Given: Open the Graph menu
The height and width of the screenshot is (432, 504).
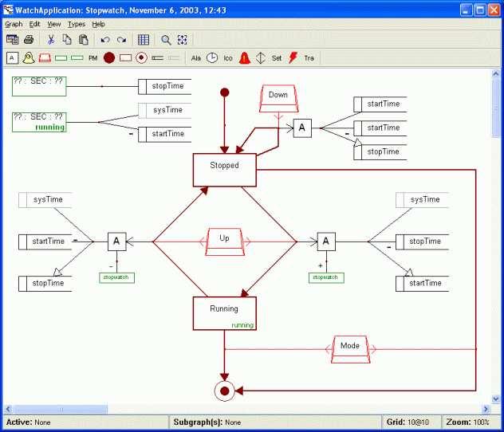Looking at the screenshot, I should 14,25.
